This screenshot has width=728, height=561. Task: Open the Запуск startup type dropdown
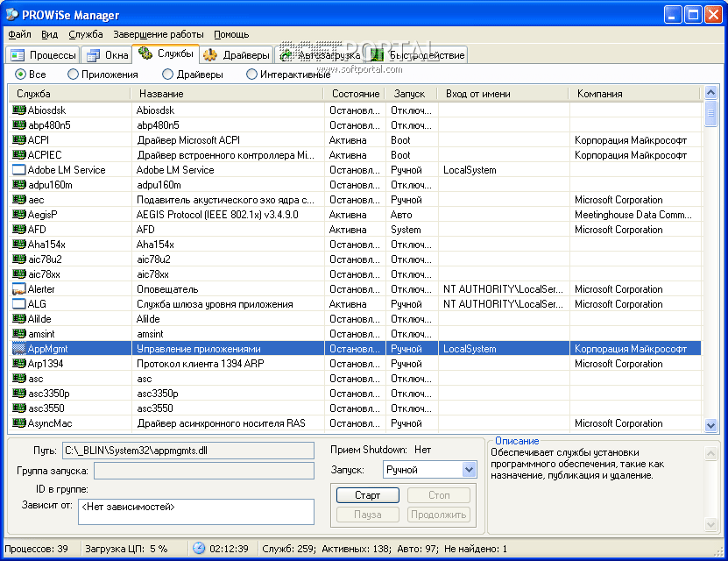(470, 470)
